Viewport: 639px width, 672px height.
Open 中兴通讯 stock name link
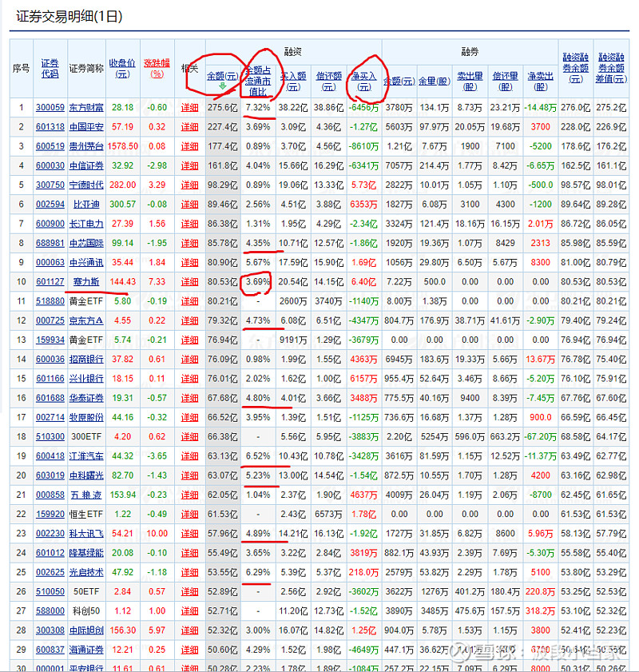[86, 262]
